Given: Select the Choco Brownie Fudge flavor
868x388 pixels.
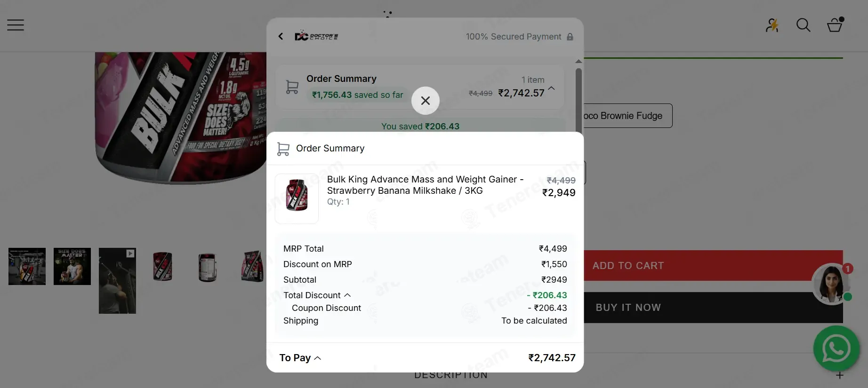Looking at the screenshot, I should click(626, 116).
